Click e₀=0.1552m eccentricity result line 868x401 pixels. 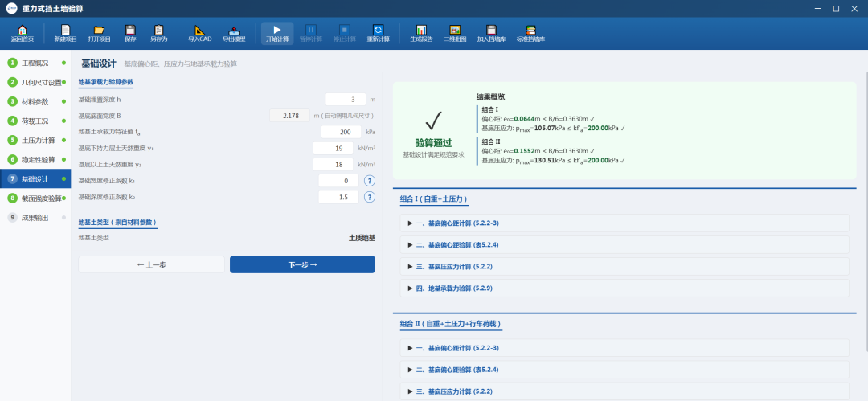click(538, 150)
